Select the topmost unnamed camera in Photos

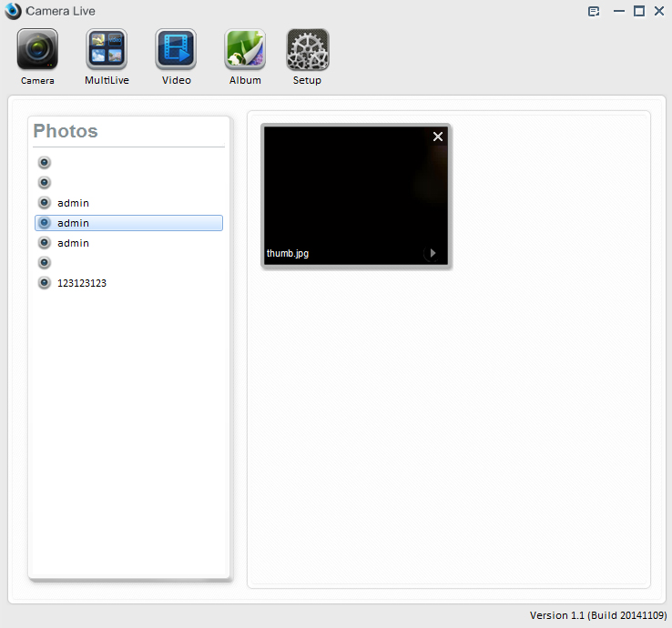pyautogui.click(x=44, y=163)
